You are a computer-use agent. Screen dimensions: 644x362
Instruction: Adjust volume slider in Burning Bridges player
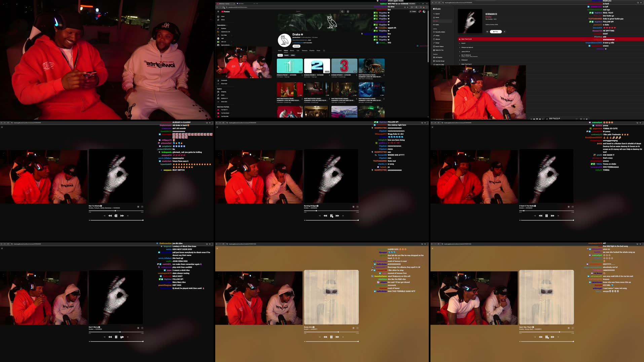coord(332,220)
